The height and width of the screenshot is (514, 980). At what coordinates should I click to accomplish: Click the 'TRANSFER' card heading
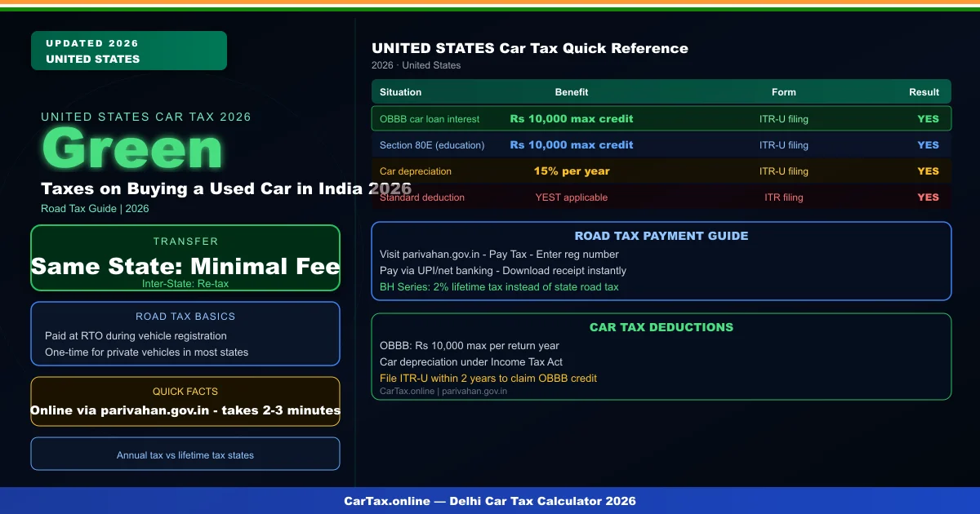tap(185, 241)
